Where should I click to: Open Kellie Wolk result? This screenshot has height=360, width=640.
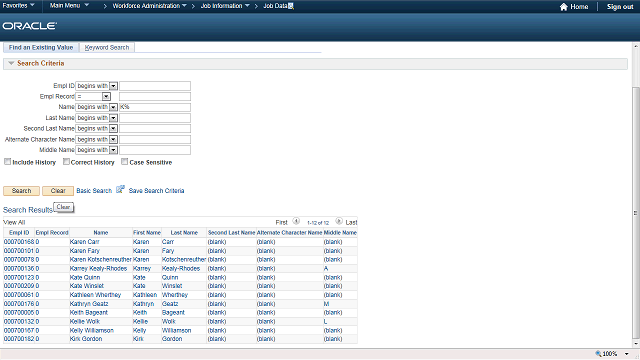coord(84,322)
